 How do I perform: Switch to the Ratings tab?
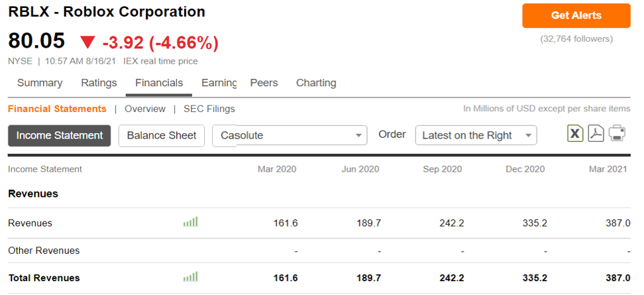click(x=99, y=83)
